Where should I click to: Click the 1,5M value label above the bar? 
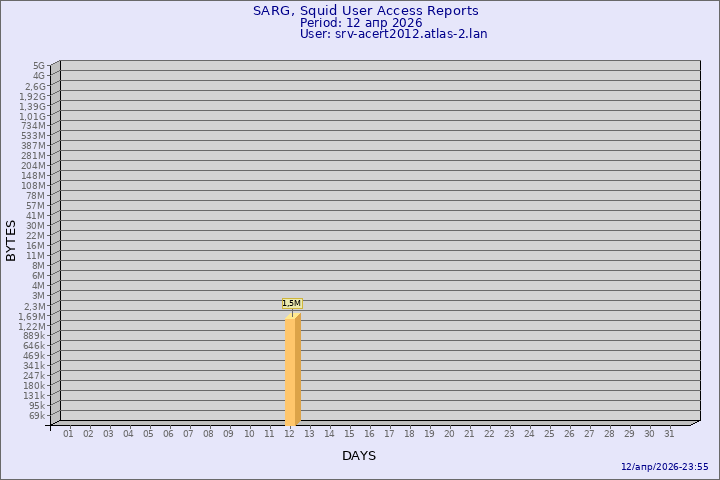(x=291, y=303)
